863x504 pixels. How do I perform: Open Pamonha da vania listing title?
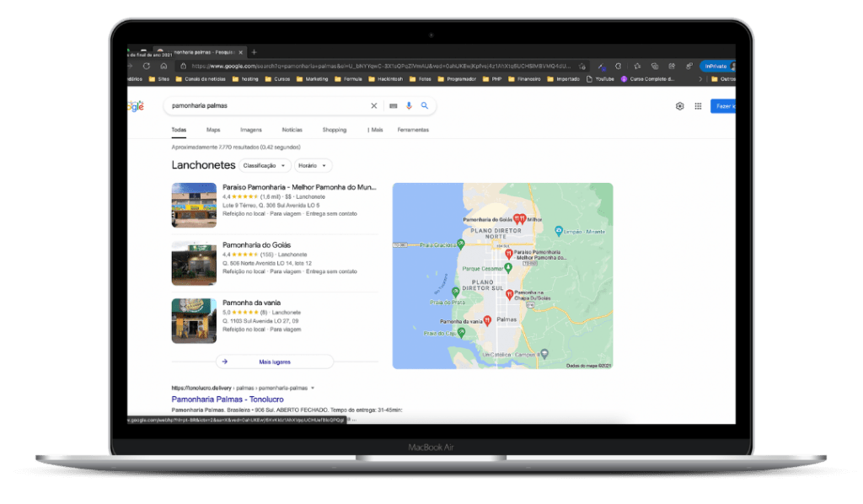click(x=251, y=303)
